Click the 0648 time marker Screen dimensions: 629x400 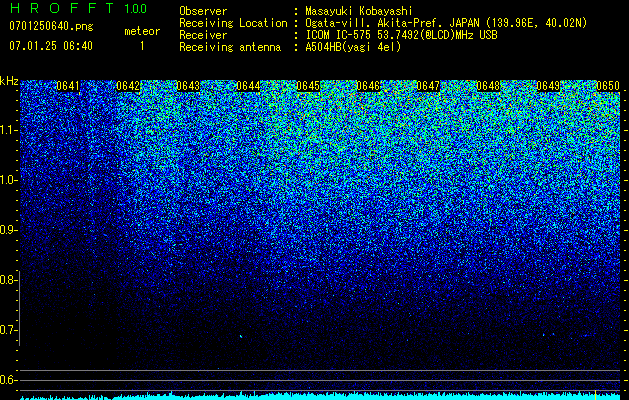click(x=488, y=86)
